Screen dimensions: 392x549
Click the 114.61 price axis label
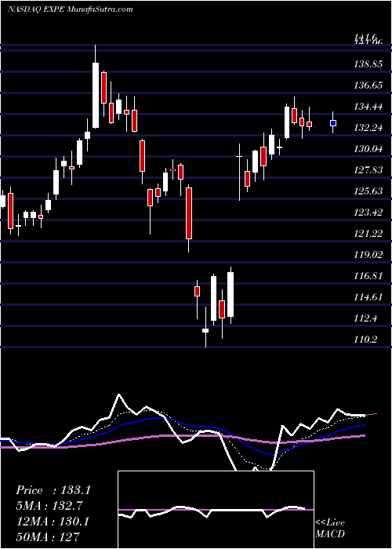click(x=368, y=297)
